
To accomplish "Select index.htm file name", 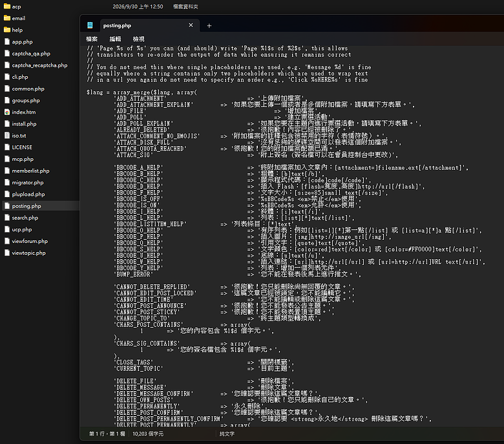I will [24, 112].
